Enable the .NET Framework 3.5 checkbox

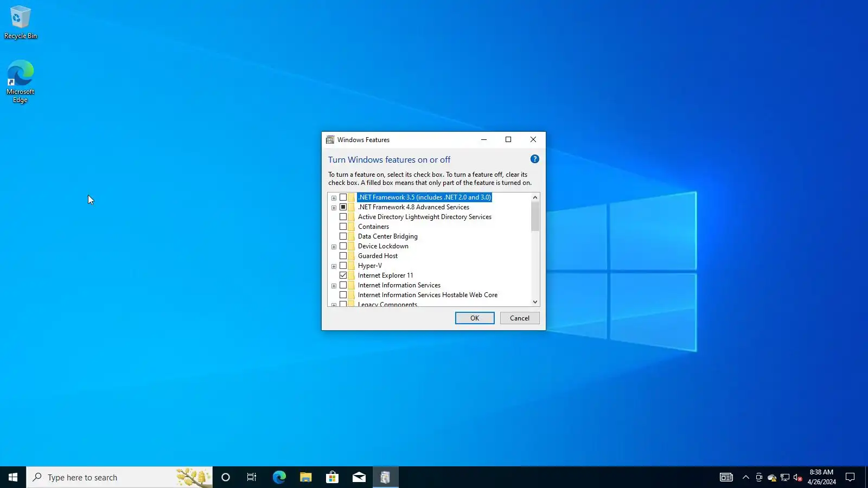tap(343, 197)
